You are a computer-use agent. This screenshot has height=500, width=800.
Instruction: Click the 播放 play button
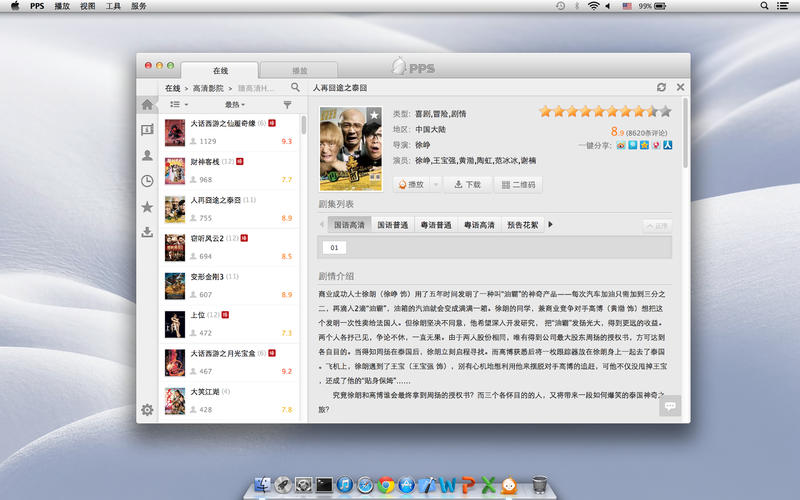pyautogui.click(x=412, y=185)
